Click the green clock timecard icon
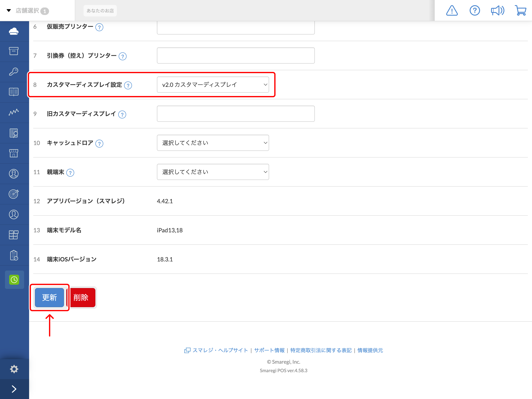 tap(14, 280)
